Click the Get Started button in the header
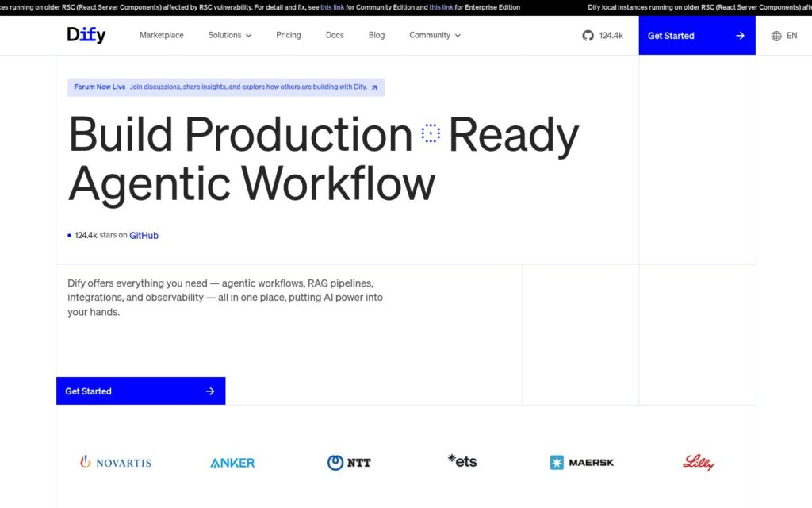Screen dimensions: 812x508 (x=697, y=35)
